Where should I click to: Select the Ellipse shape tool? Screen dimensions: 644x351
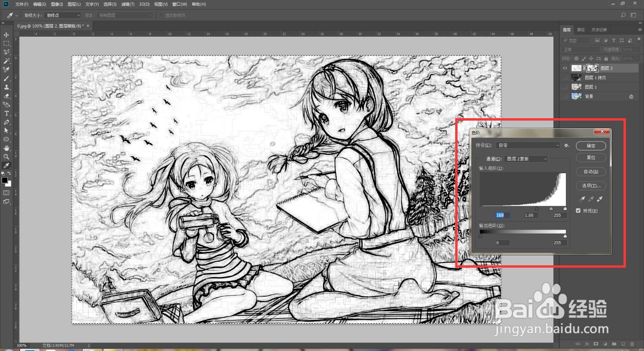click(6, 140)
